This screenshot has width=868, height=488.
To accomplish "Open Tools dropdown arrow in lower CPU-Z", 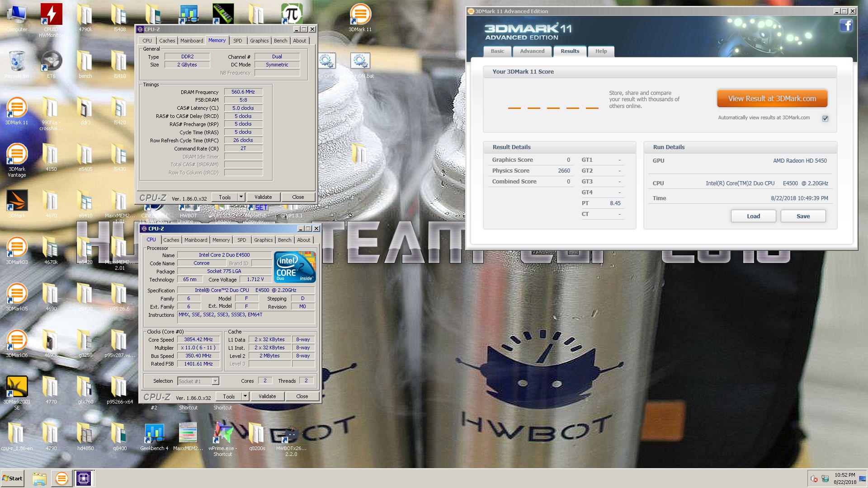I will 245,396.
